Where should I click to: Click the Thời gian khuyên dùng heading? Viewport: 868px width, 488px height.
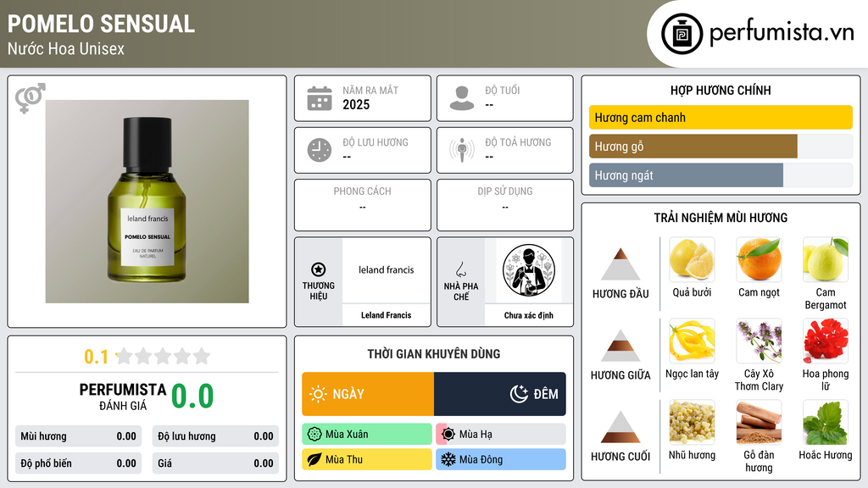[434, 354]
